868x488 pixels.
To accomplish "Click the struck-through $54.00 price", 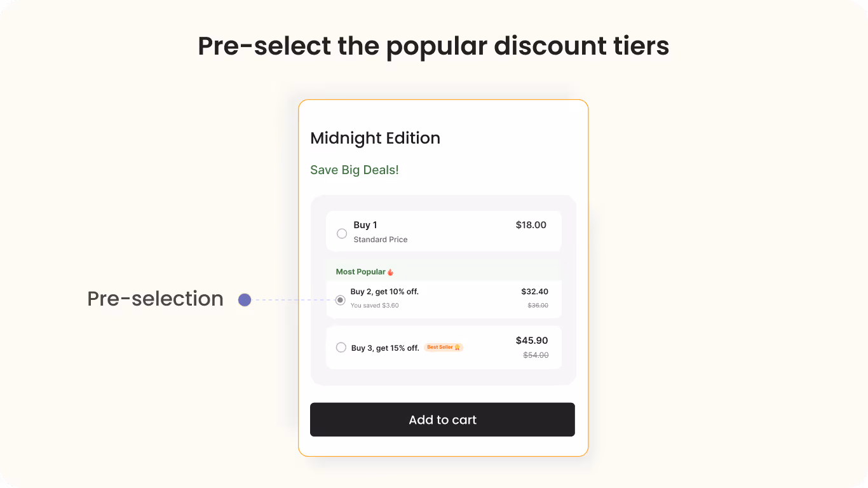I will click(x=536, y=355).
